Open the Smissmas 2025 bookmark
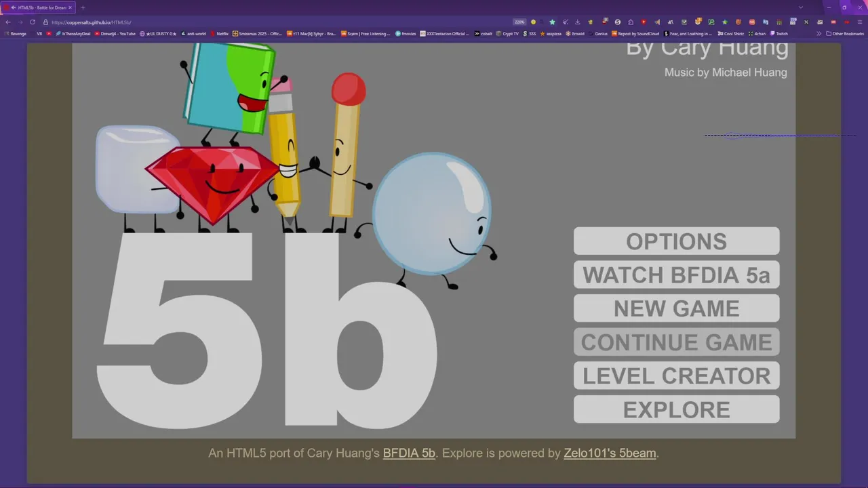The image size is (868, 488). [257, 33]
